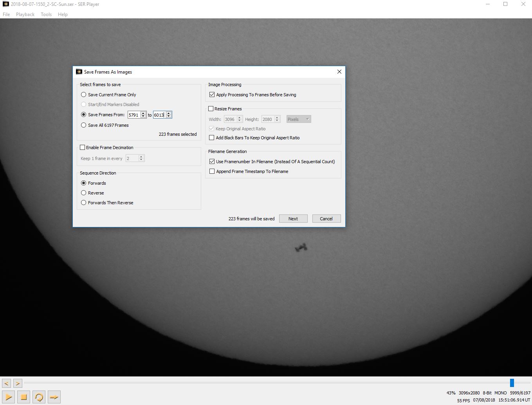
Task: Toggle the loop/repeat playback icon
Action: tap(39, 397)
